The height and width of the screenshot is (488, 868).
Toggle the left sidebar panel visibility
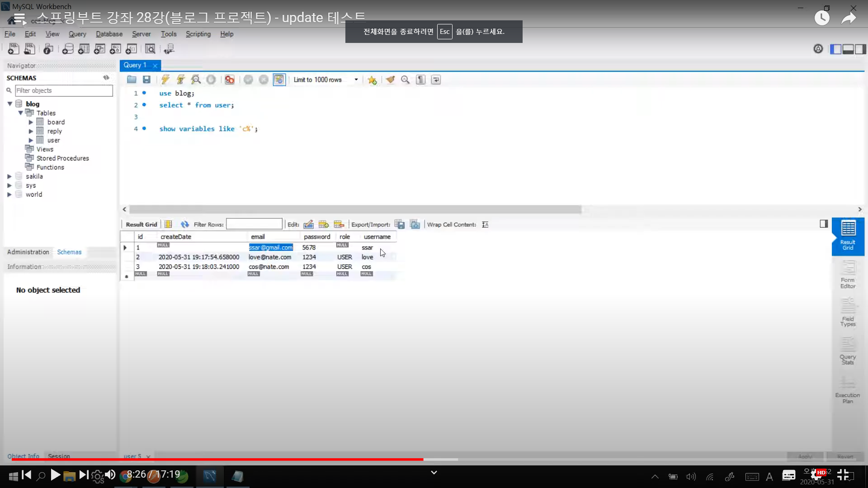(x=836, y=49)
